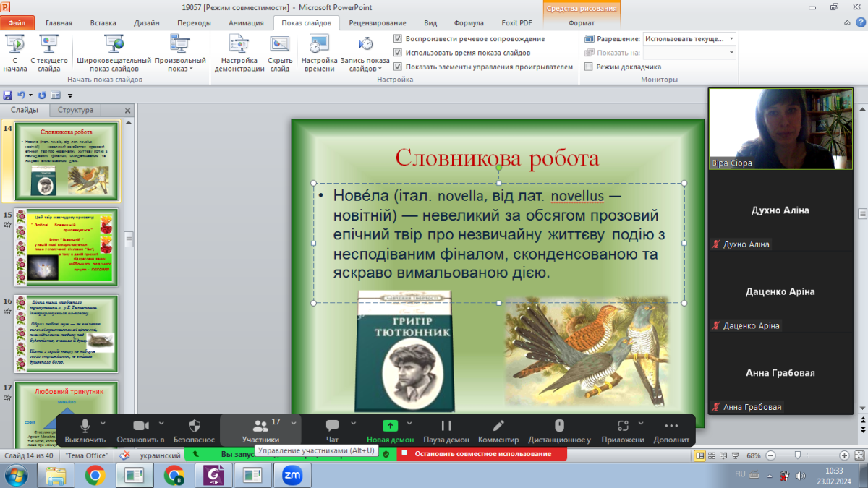Open microphone options arrow in Zoom
868x488 pixels.
coord(102,423)
